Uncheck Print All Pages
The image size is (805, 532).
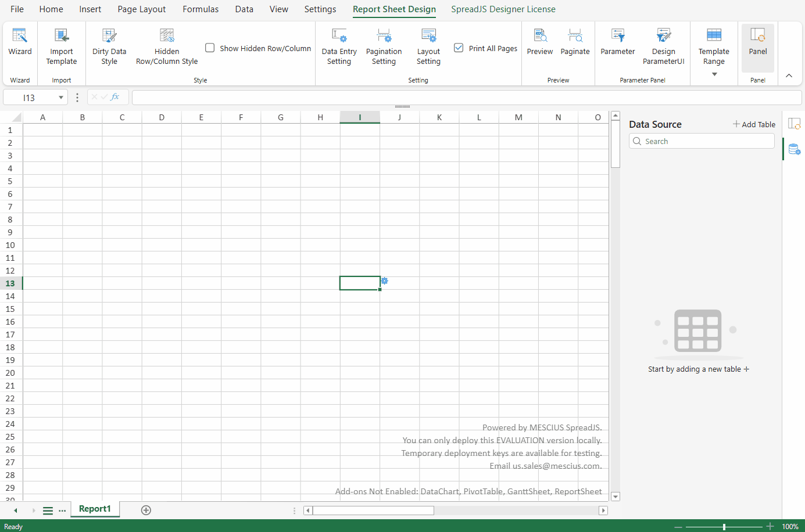(x=459, y=48)
